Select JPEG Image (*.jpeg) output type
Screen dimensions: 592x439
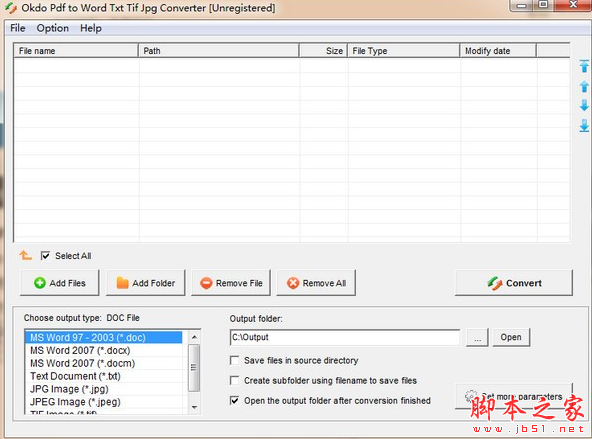point(103,402)
